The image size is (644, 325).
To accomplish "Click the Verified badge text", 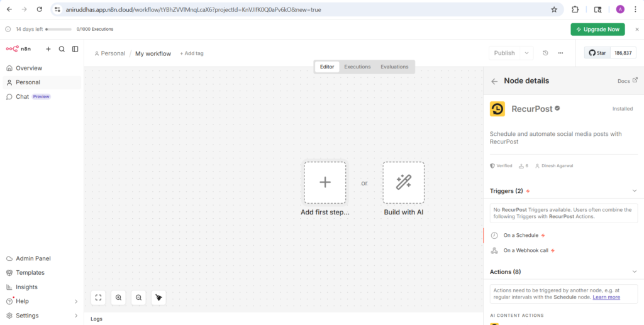I will point(504,166).
